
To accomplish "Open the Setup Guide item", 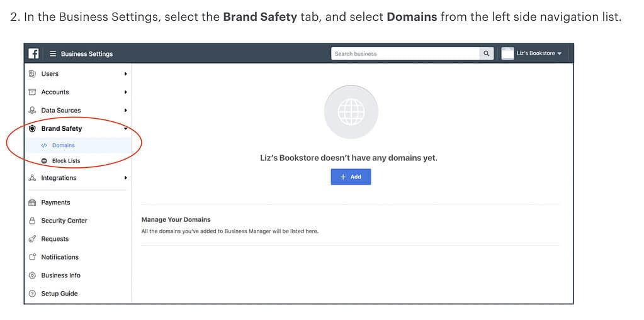I will [59, 294].
